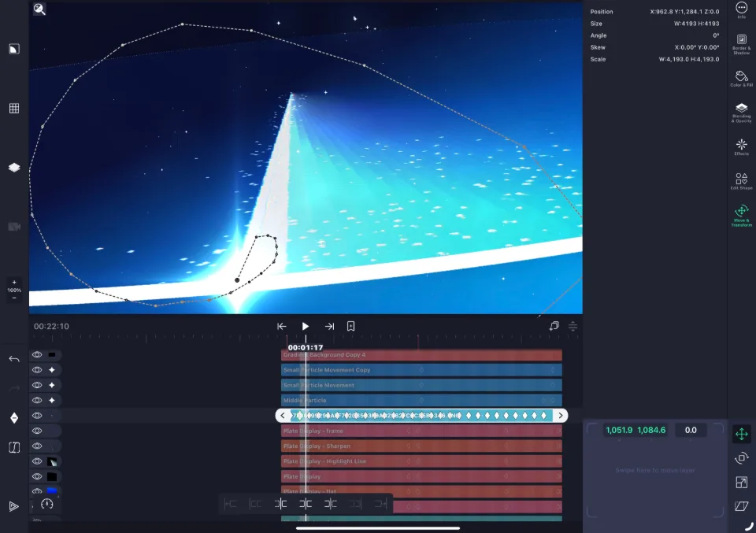The image size is (756, 533).
Task: Toggle the grid overlay icon
Action: click(14, 109)
